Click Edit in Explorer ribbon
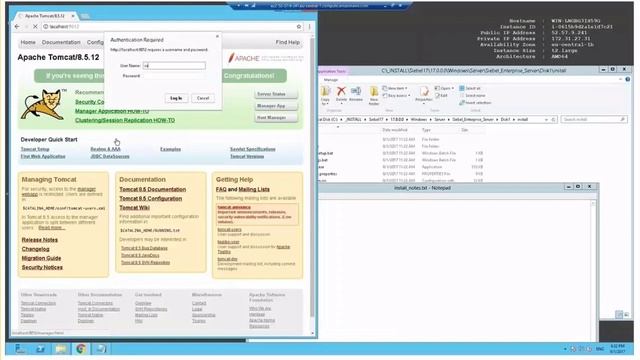Screen dimensions: 640x360 point(441,96)
